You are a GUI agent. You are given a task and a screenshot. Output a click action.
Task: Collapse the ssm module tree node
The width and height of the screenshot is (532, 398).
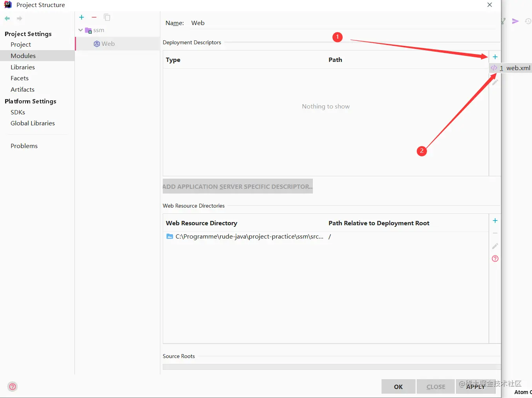[x=81, y=30]
